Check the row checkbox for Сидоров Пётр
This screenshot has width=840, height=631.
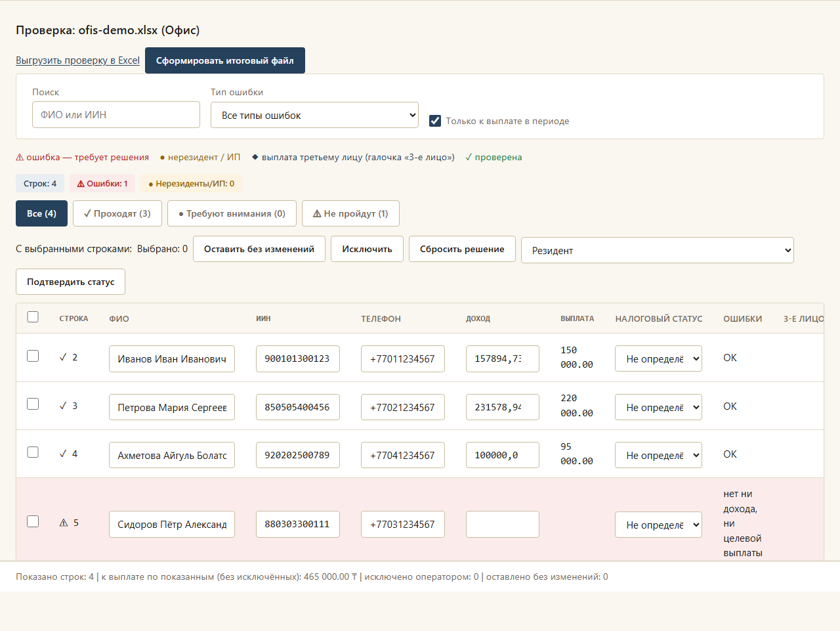(33, 521)
